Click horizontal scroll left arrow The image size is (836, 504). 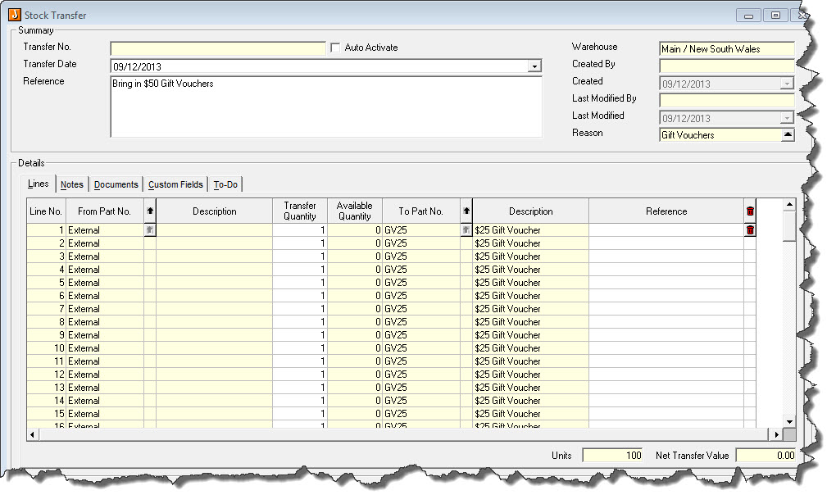point(33,434)
